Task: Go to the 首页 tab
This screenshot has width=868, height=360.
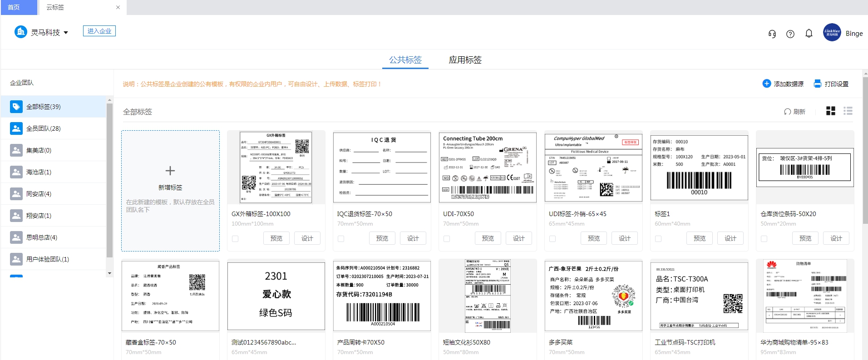Action: pos(14,7)
